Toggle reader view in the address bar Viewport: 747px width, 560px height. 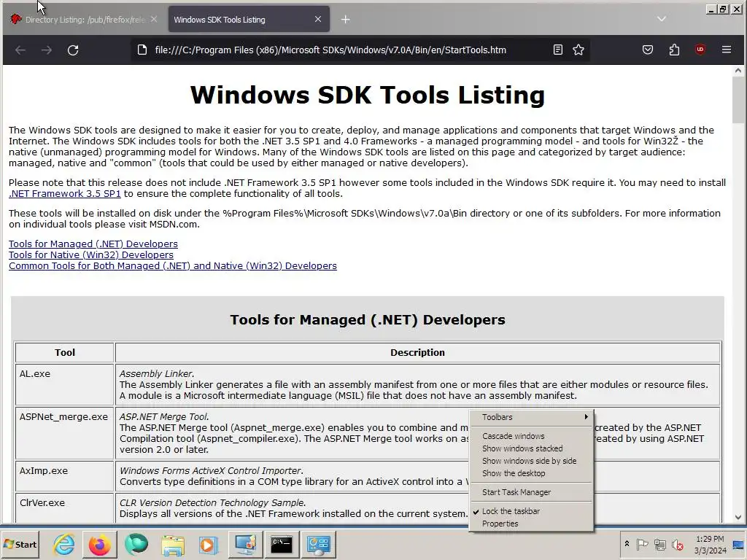[x=558, y=50]
